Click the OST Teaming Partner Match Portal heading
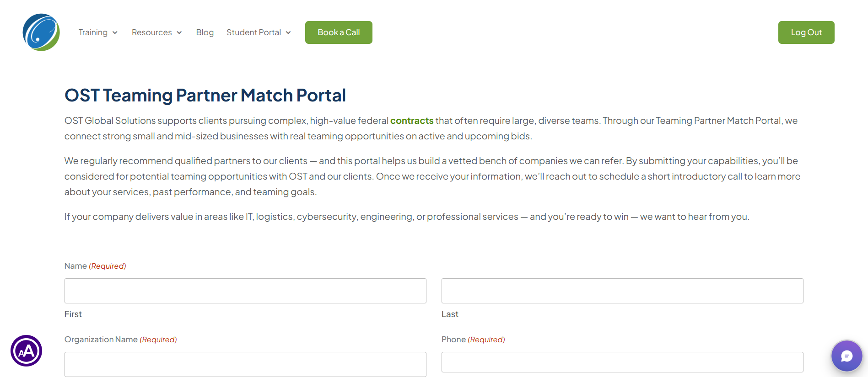Viewport: 868px width, 377px height. pos(205,96)
